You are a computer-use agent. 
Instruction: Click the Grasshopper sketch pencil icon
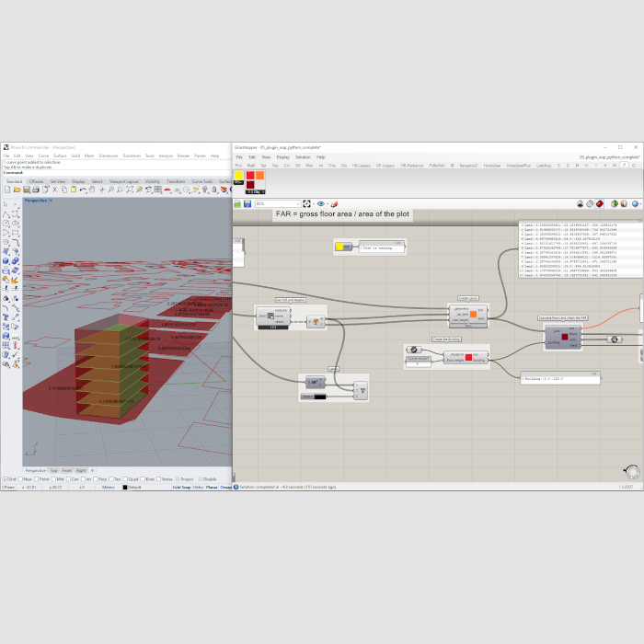335,203
